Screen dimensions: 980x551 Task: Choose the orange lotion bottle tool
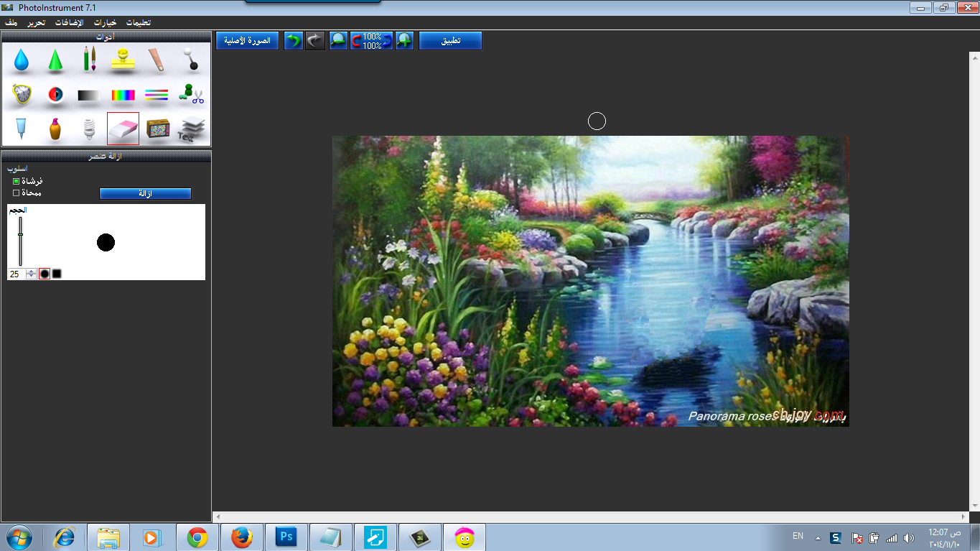55,129
